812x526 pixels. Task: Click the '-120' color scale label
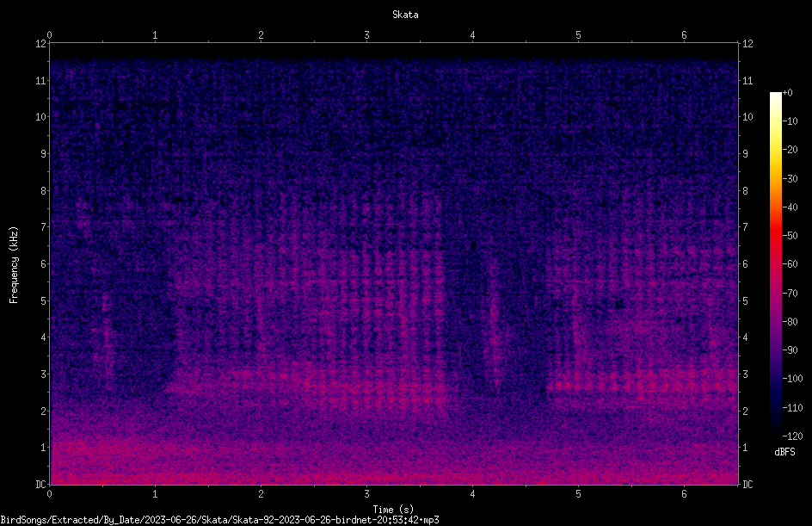792,436
